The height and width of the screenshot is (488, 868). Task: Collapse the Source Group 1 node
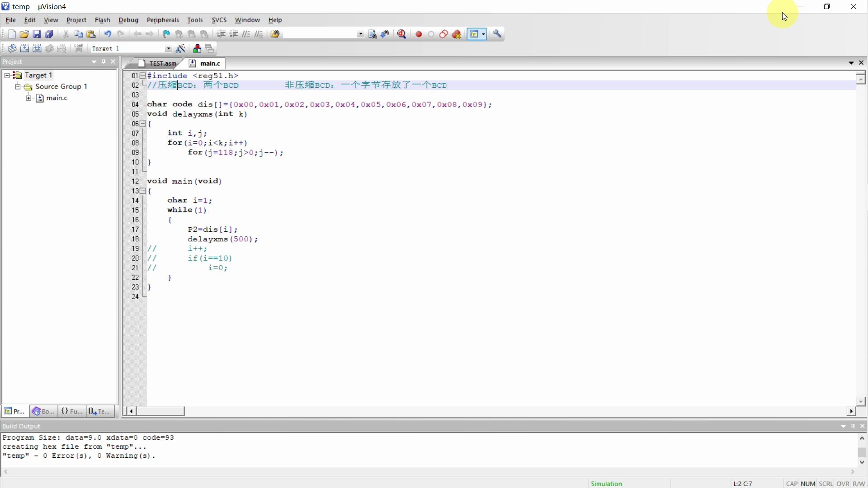pyautogui.click(x=18, y=86)
